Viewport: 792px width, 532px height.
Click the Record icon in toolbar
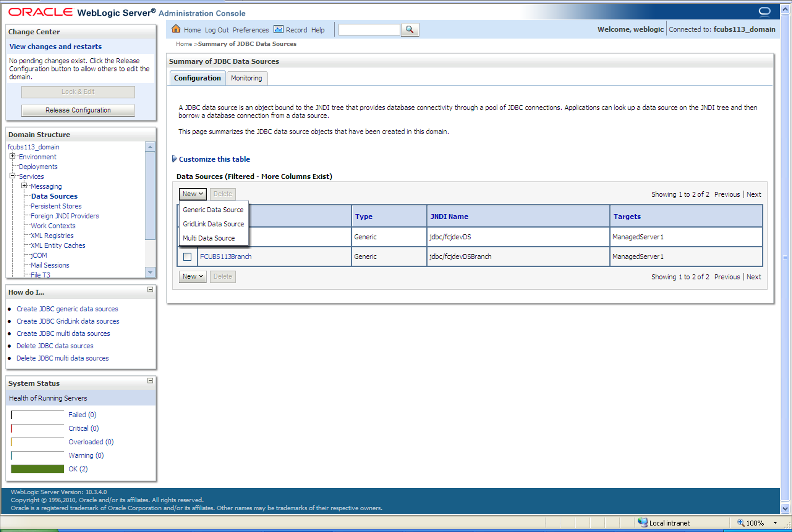point(278,29)
